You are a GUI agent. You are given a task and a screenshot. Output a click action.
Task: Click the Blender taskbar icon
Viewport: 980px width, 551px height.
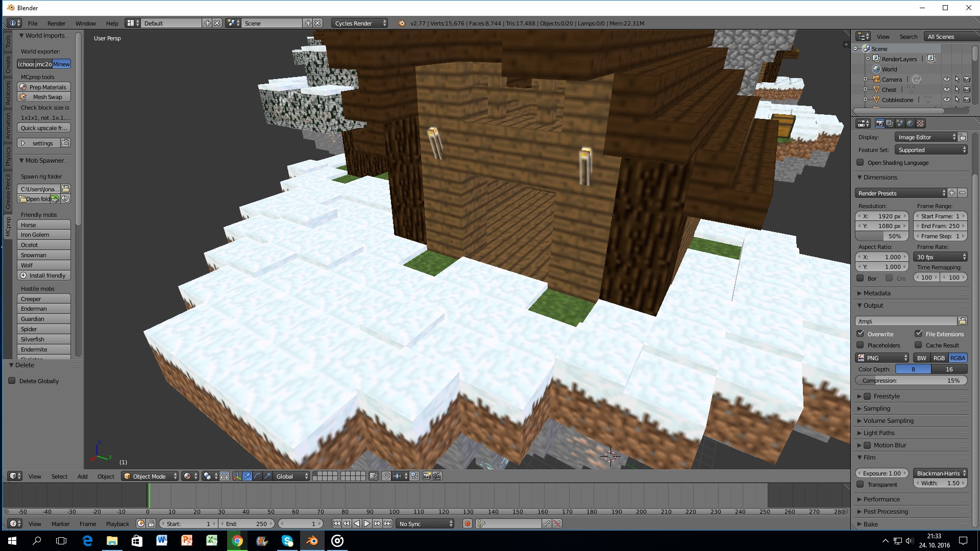pos(312,541)
